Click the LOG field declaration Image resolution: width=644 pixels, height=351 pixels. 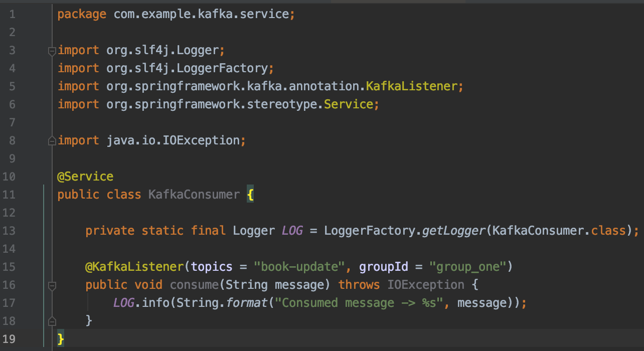(292, 230)
